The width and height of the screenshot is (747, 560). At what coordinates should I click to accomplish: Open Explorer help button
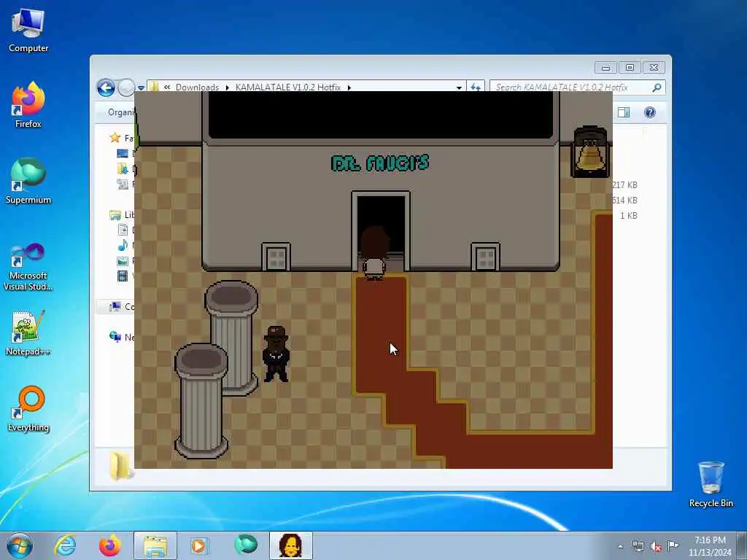[650, 112]
